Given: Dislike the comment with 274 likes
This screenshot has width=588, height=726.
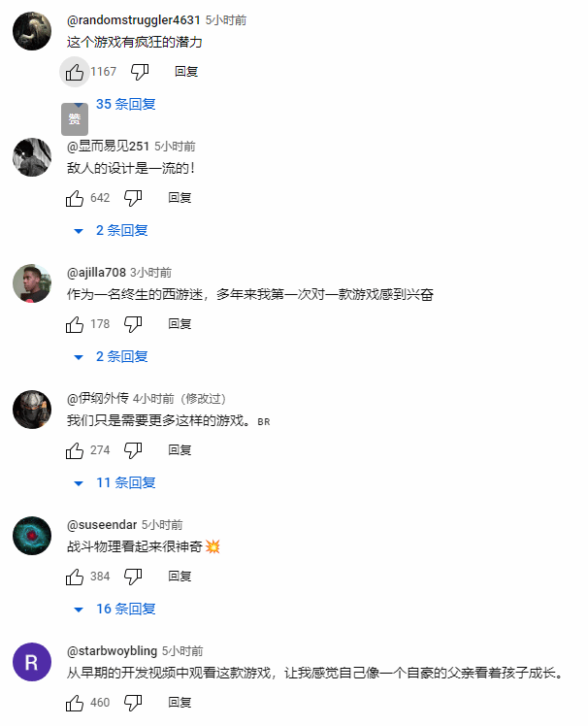Looking at the screenshot, I should [133, 450].
